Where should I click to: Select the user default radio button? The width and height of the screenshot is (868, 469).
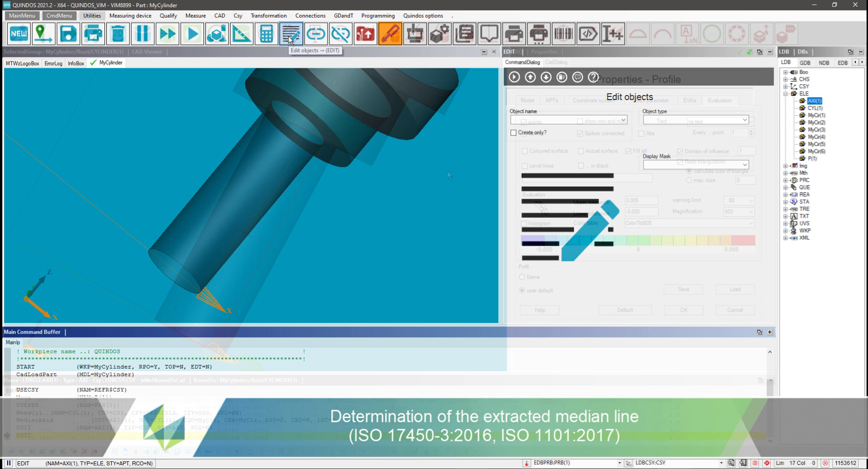point(523,290)
